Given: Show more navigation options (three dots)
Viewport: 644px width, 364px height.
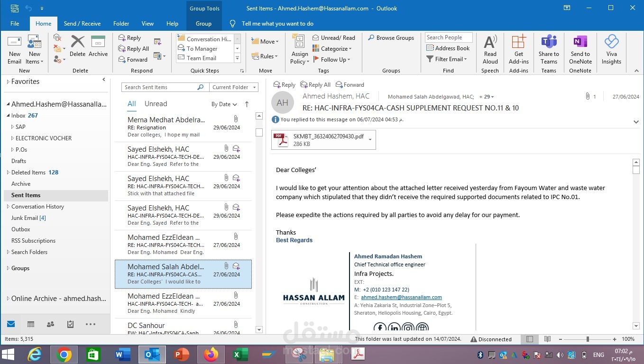Looking at the screenshot, I should (91, 324).
